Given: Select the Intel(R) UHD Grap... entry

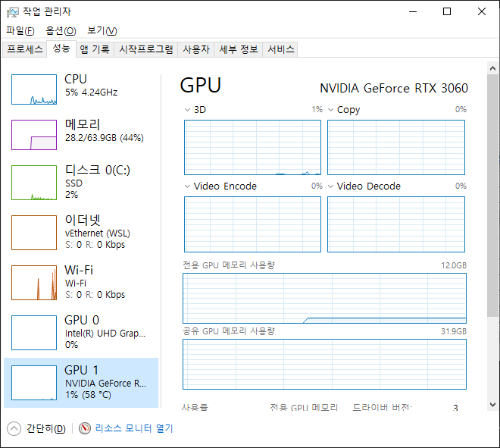Looking at the screenshot, I should point(81,333).
